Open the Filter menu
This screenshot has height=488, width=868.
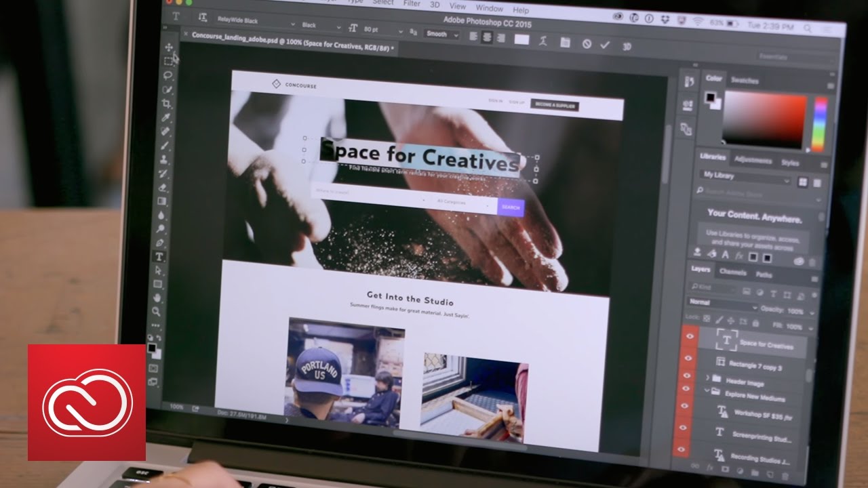tap(412, 3)
